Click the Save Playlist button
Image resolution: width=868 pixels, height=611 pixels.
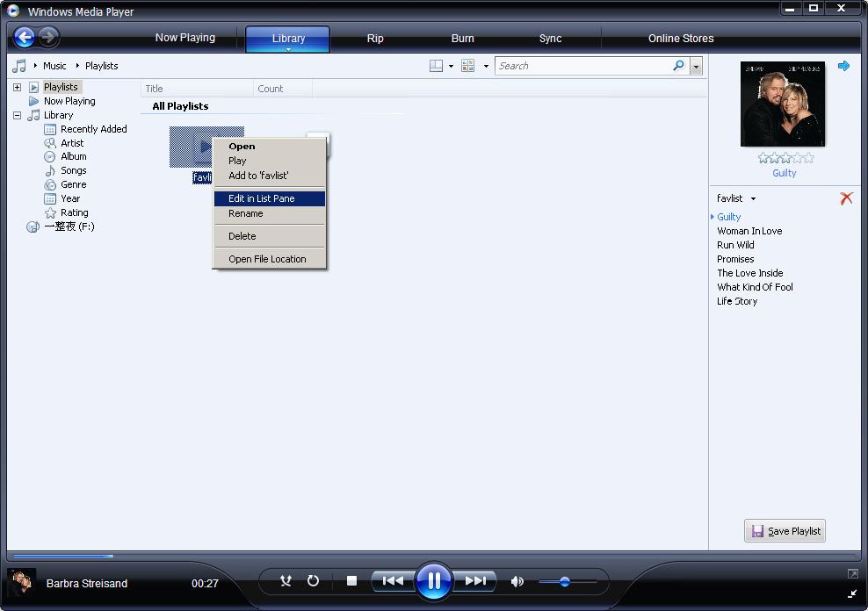(x=785, y=531)
